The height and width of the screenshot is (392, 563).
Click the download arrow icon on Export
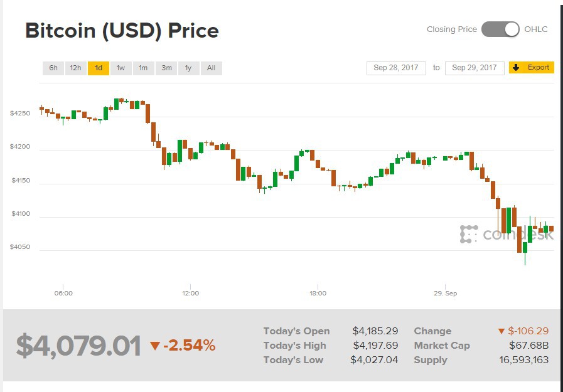point(516,68)
